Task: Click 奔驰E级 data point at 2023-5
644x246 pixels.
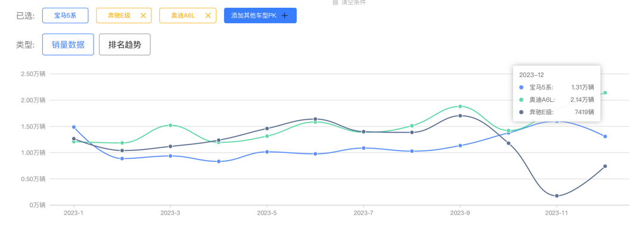Action: point(267,128)
